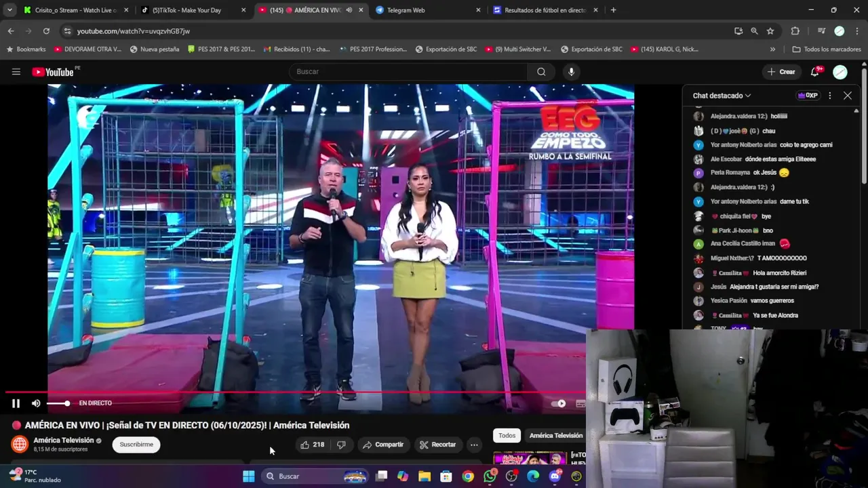868x488 pixels.
Task: Open the YouTube guide hamburger menu
Action: click(16, 72)
